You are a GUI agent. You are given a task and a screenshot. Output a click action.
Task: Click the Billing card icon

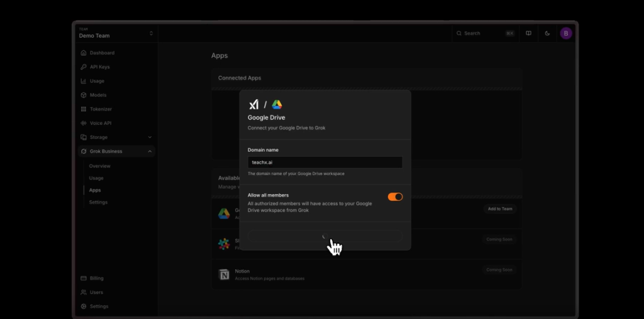[84, 278]
